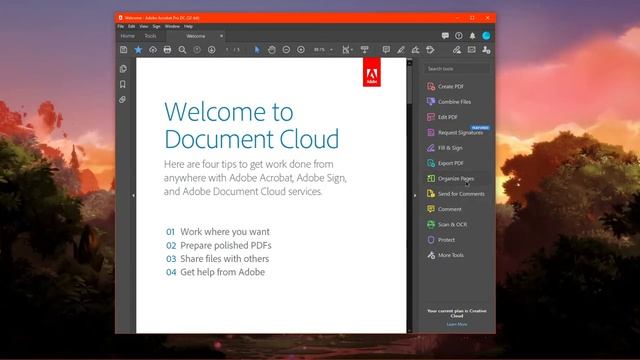Viewport: 640px width, 360px height.
Task: Open the File menu
Action: [121, 26]
